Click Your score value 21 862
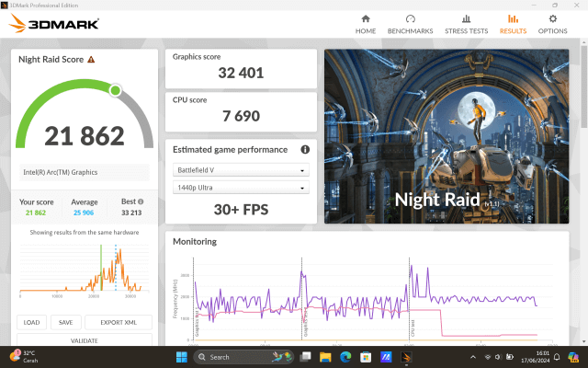Image resolution: width=588 pixels, height=368 pixels. click(x=36, y=213)
